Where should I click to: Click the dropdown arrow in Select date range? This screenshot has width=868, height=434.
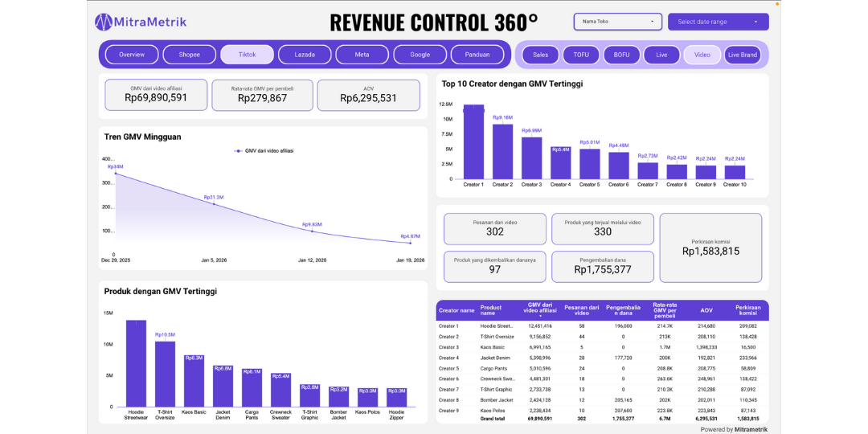[755, 22]
